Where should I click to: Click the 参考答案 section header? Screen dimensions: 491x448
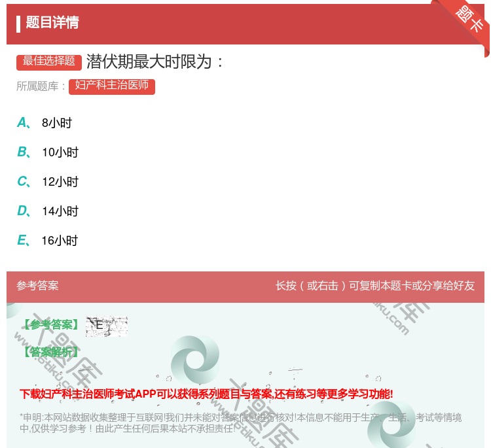click(x=37, y=286)
